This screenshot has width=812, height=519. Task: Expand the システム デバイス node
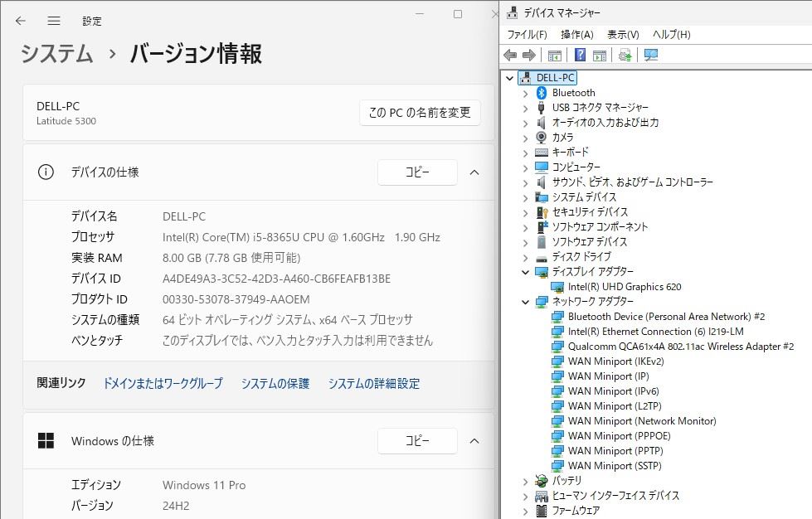pyautogui.click(x=525, y=197)
